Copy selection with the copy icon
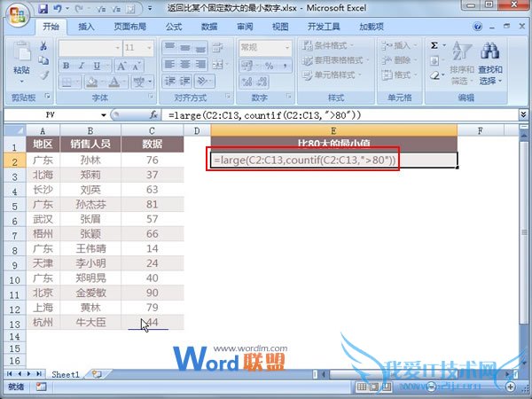Screen dimensions: 532x399 (43, 60)
